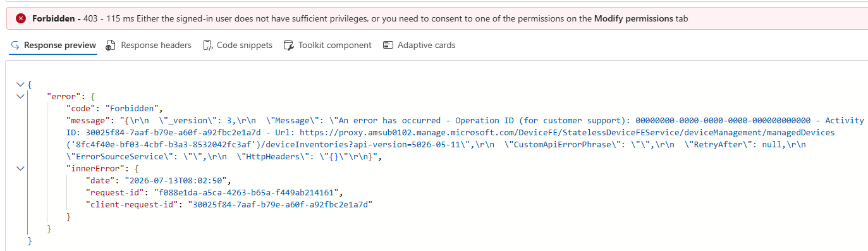Click the date value 2026-07-13T08:02:50
The image size is (868, 251).
tap(173, 180)
